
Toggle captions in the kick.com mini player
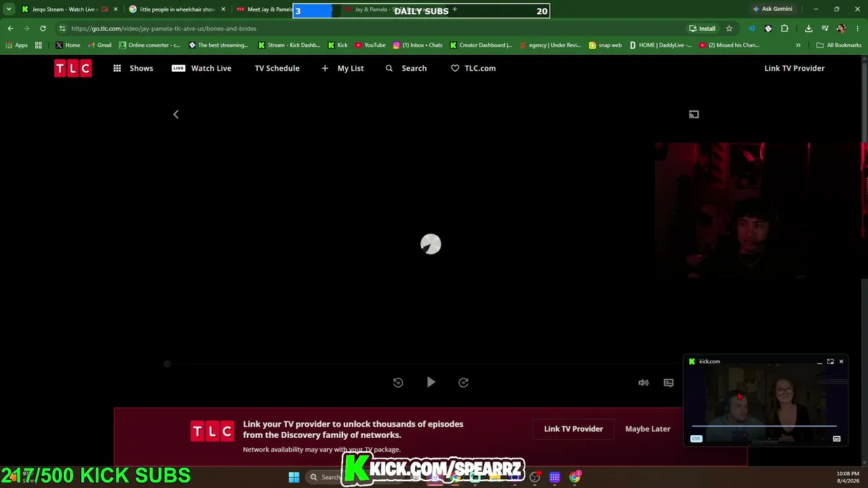click(837, 439)
